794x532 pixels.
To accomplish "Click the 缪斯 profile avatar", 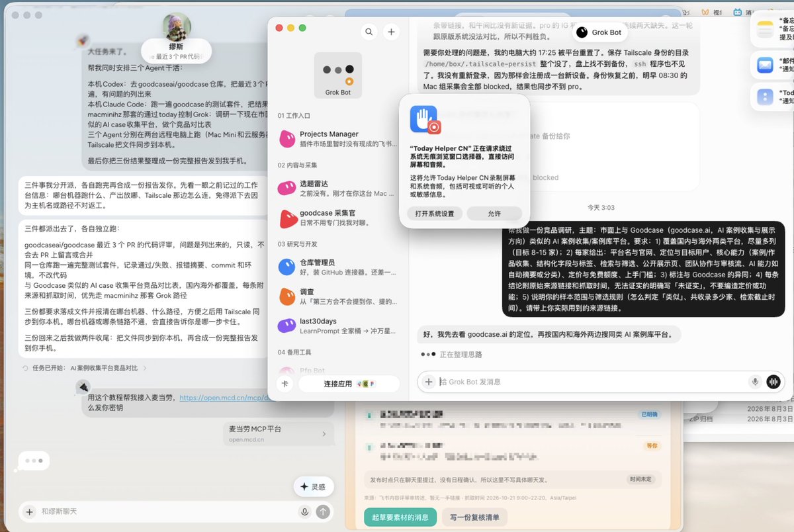I will [x=177, y=27].
